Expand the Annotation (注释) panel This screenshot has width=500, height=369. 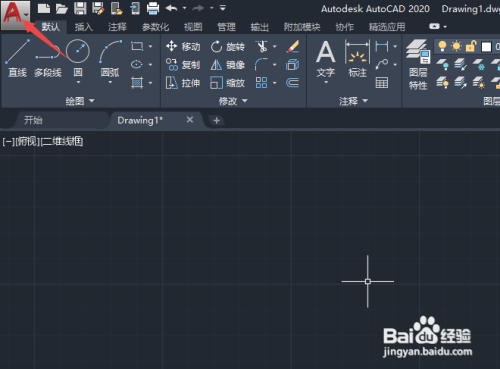[353, 101]
